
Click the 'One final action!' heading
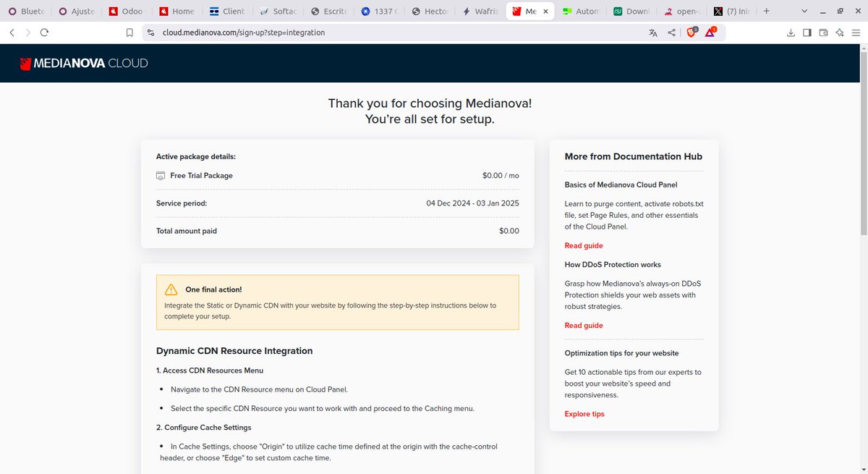click(x=213, y=289)
